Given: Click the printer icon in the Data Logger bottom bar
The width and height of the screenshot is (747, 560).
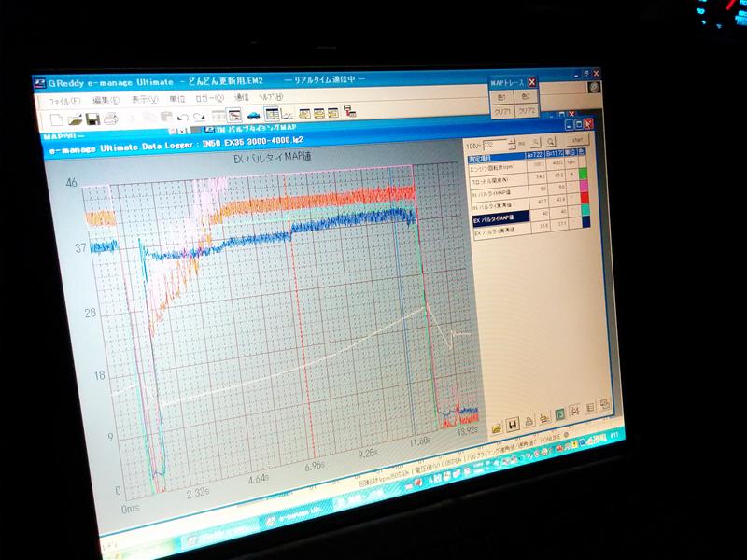Looking at the screenshot, I should [x=529, y=422].
